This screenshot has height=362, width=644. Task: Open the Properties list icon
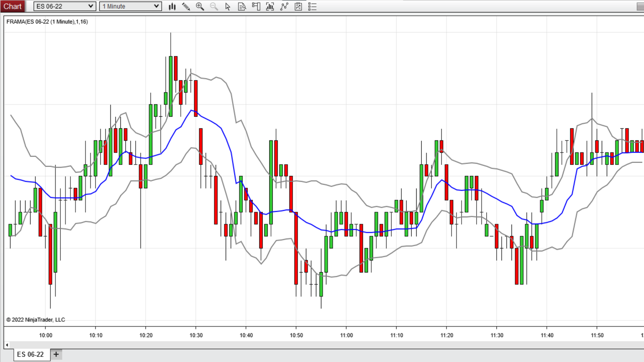tap(312, 6)
